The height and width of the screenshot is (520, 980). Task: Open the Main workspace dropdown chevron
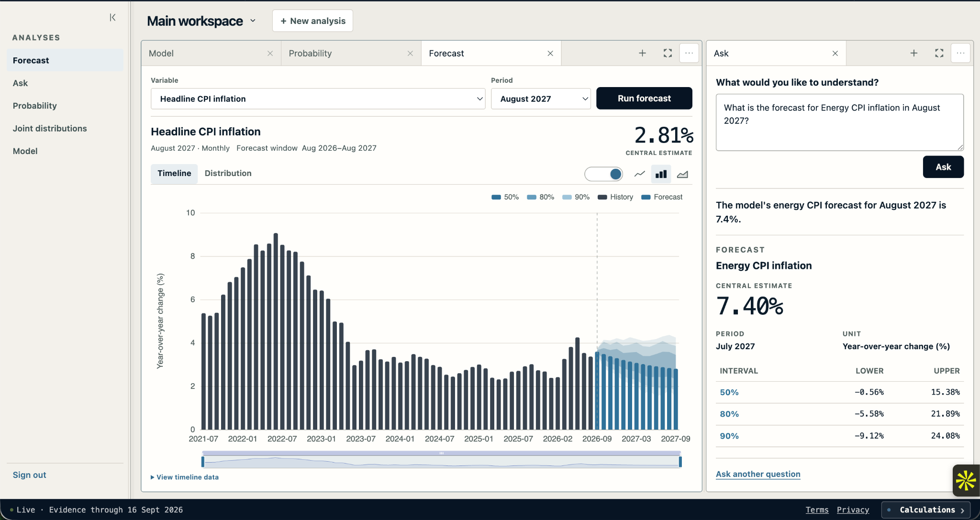click(x=253, y=21)
